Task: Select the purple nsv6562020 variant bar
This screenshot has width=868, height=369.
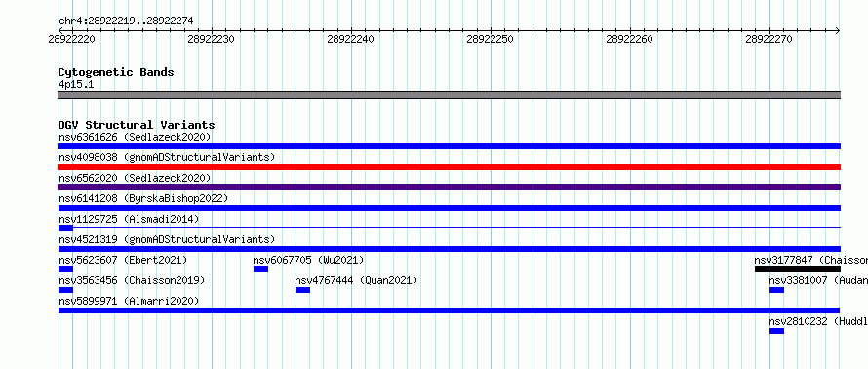Action: click(x=449, y=187)
